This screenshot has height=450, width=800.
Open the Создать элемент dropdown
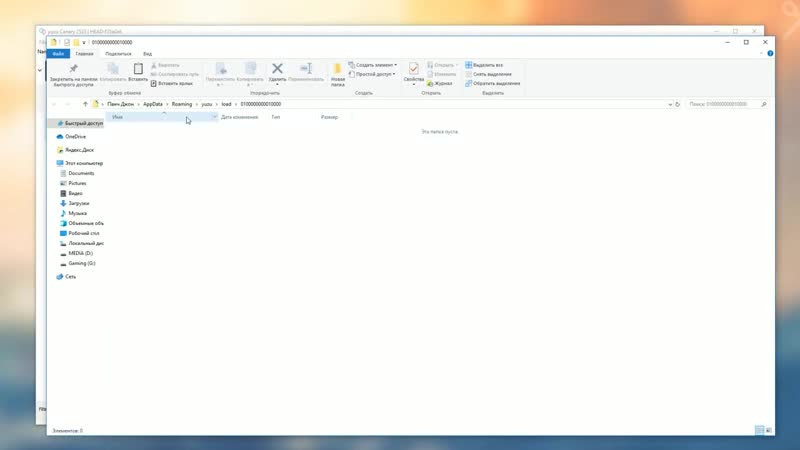tap(372, 65)
